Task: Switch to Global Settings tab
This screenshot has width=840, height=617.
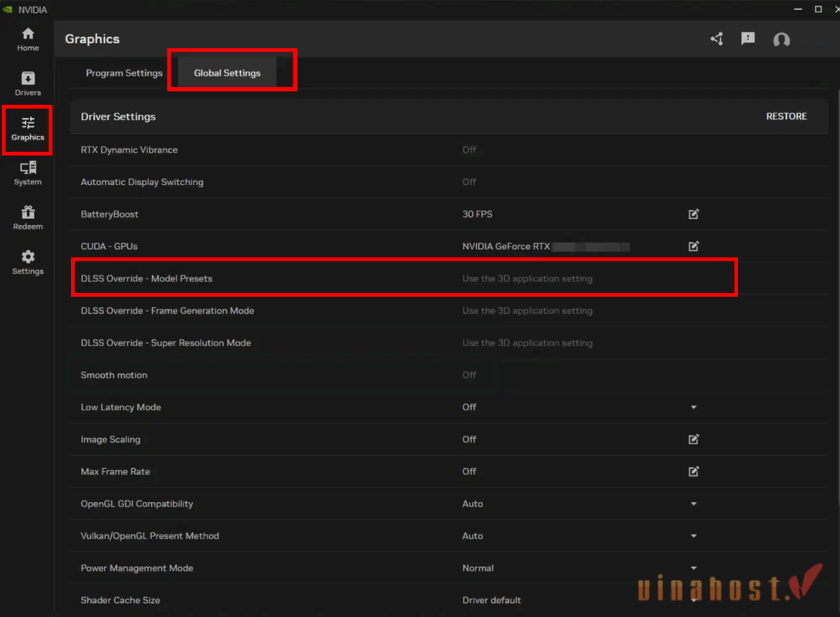Action: point(227,72)
